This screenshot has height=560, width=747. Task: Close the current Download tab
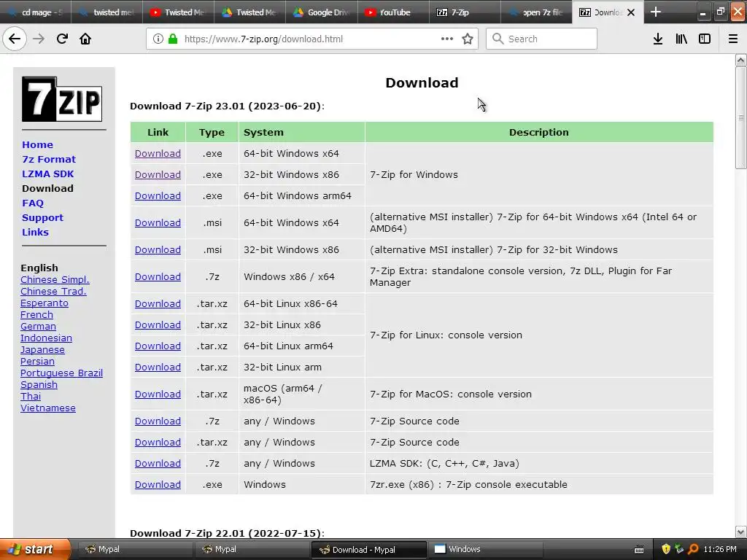coord(631,12)
